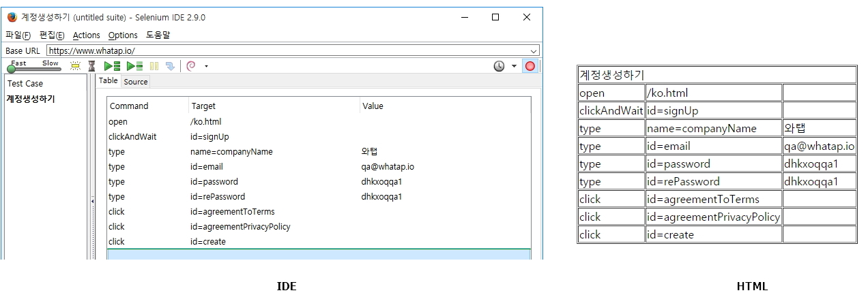The width and height of the screenshot is (868, 295).
Task: Open the Options menu
Action: pos(123,35)
